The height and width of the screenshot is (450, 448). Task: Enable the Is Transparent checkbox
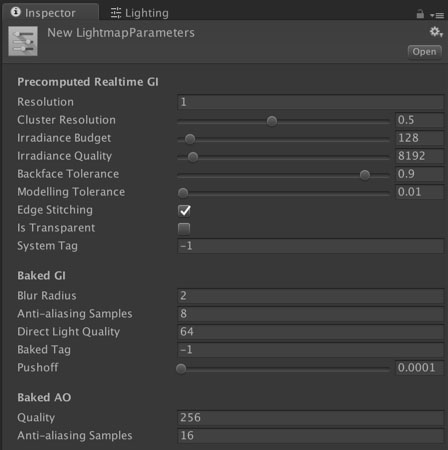tap(184, 228)
